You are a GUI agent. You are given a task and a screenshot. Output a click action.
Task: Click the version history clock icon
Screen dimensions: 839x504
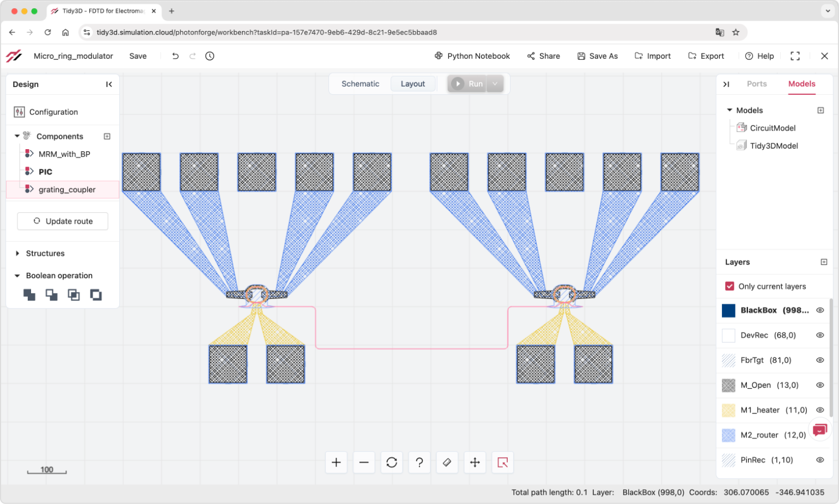(x=210, y=56)
